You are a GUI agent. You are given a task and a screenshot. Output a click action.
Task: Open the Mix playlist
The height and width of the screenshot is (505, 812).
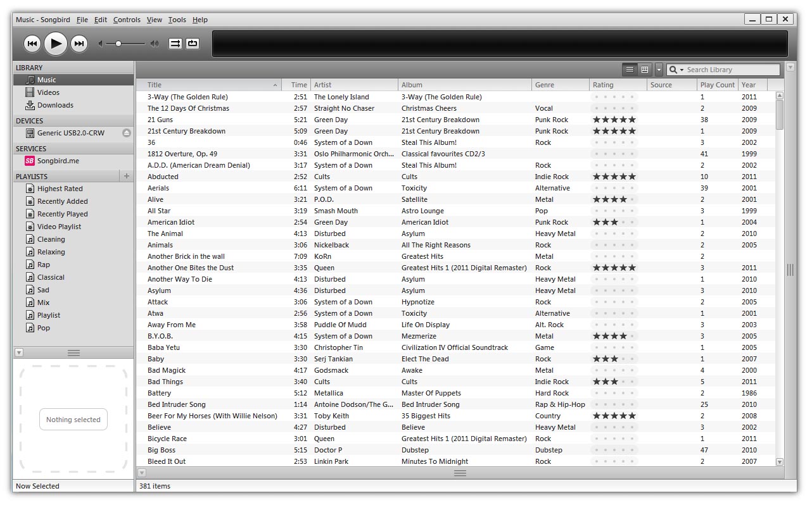[73, 302]
